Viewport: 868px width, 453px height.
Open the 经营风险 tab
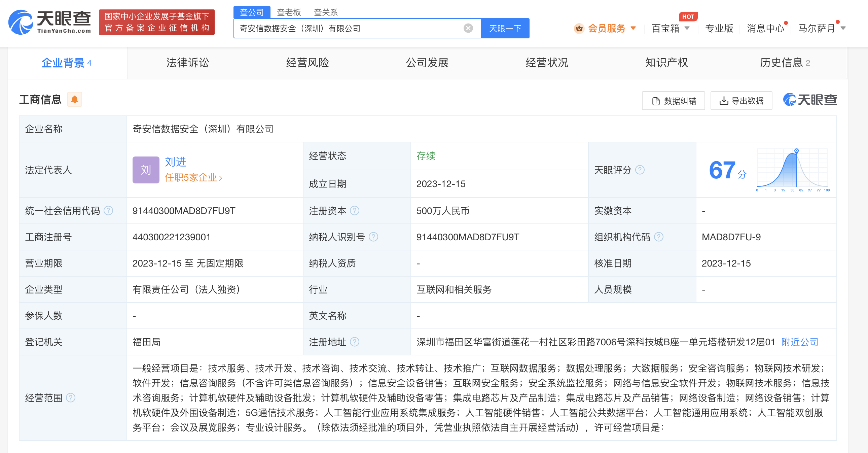(307, 63)
